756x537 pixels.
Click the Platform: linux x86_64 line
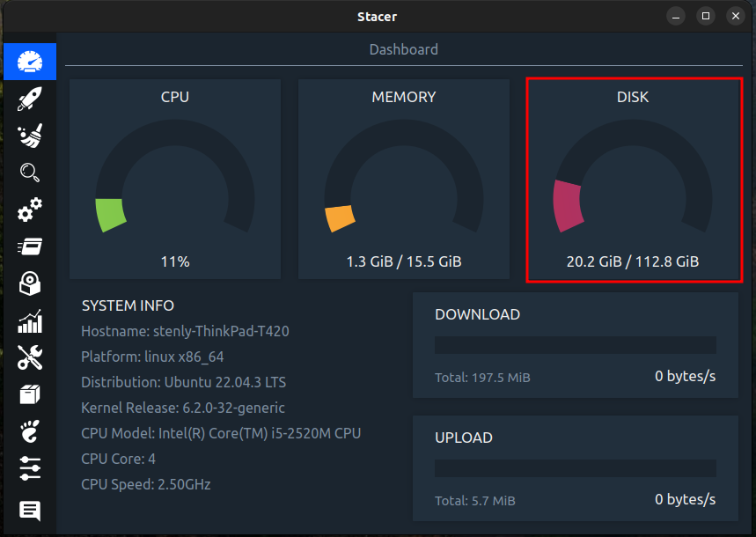pos(152,357)
